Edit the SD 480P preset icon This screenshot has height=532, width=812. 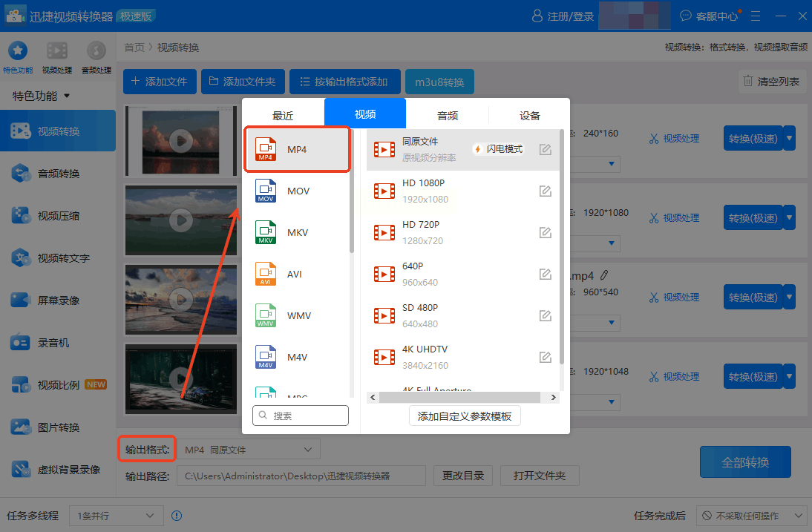pos(545,315)
